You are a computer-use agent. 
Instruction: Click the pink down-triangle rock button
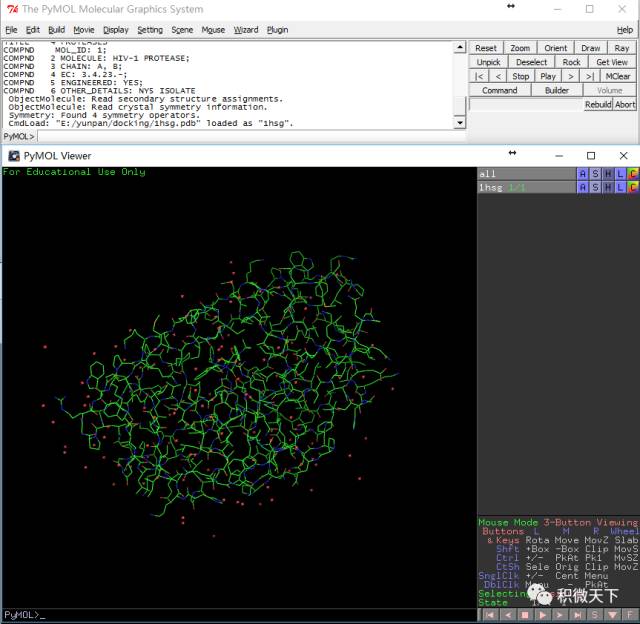pos(612,615)
